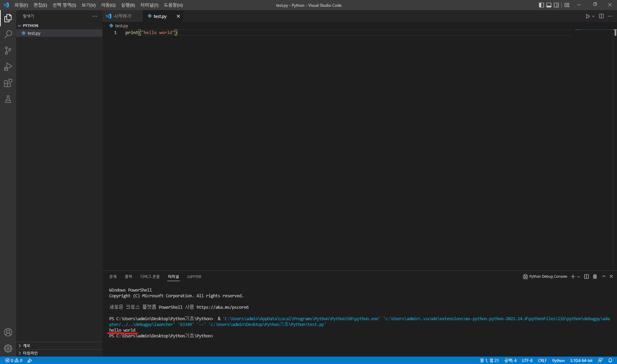Viewport: 617px width, 364px height.
Task: Switch to the 문제 problems panel tab
Action: 113,277
